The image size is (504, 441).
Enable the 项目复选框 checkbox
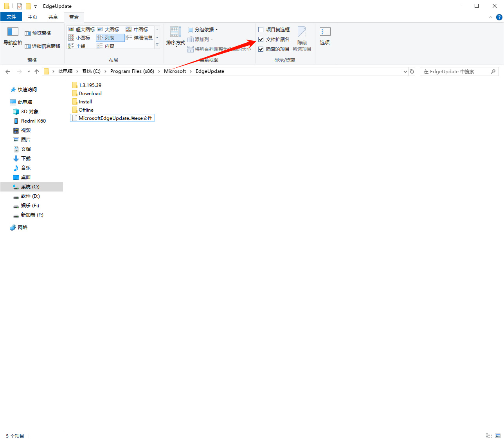tap(261, 29)
